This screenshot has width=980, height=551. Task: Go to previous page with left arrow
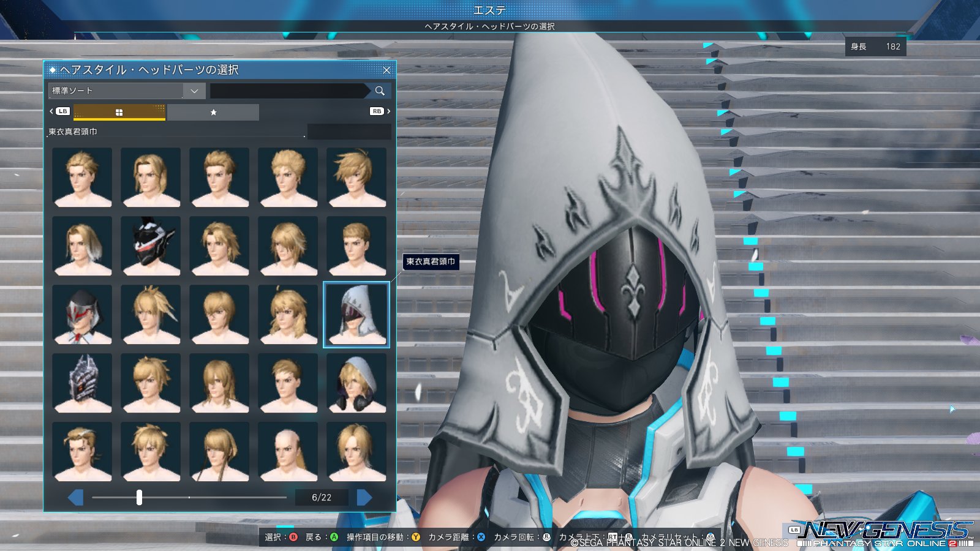(x=76, y=497)
